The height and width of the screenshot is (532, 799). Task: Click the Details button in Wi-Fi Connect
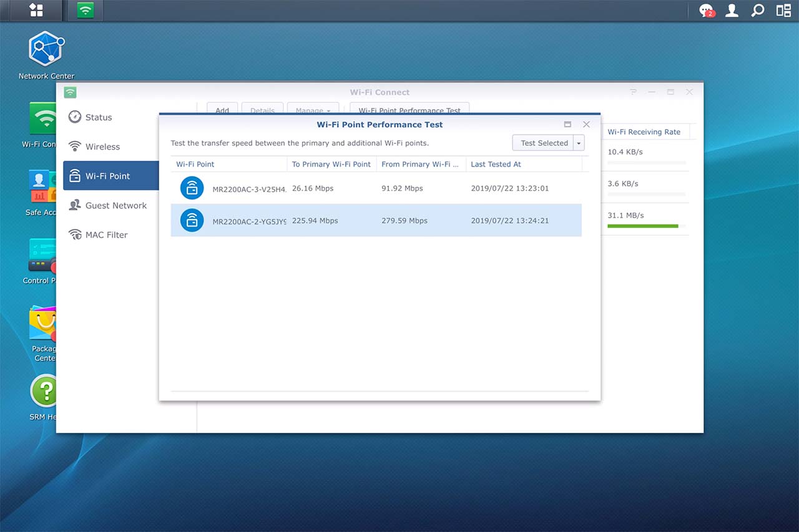pyautogui.click(x=262, y=109)
